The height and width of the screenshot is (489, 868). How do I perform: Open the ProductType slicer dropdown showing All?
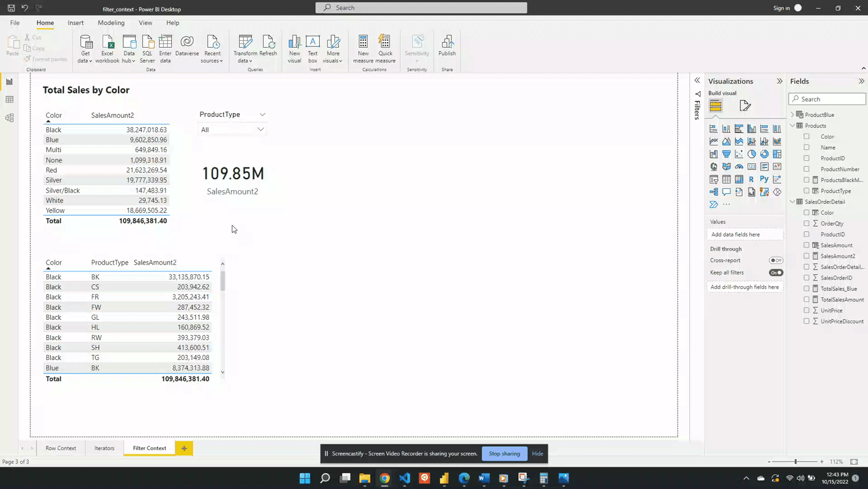point(233,130)
